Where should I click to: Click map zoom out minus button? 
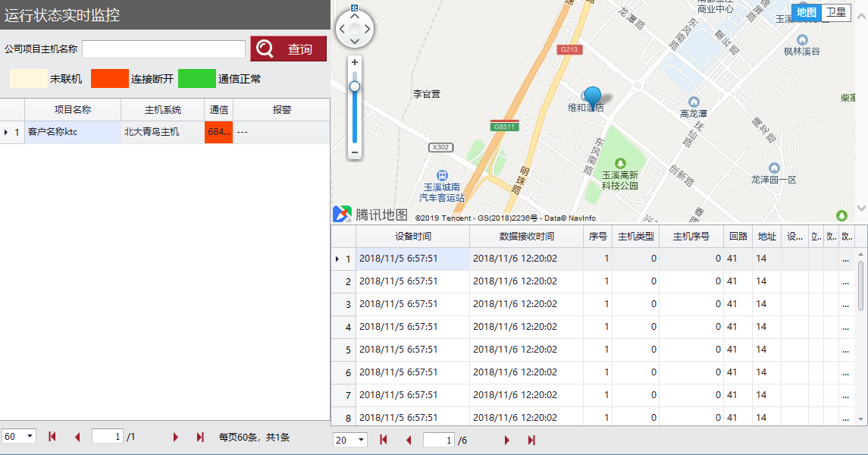point(354,152)
